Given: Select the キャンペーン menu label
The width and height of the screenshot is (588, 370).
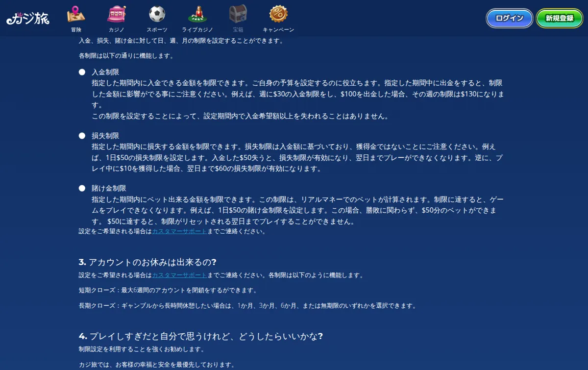Looking at the screenshot, I should click(x=278, y=30).
